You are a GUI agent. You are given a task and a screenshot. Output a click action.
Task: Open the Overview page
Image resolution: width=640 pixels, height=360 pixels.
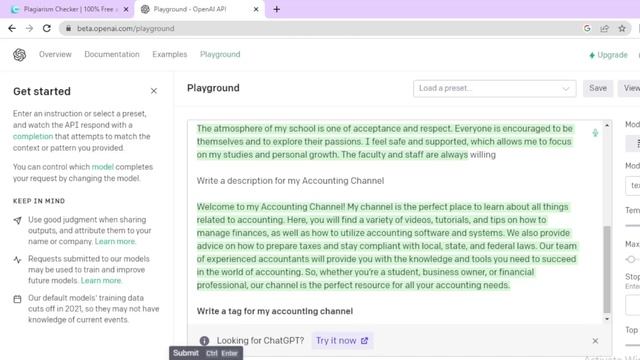pyautogui.click(x=55, y=54)
